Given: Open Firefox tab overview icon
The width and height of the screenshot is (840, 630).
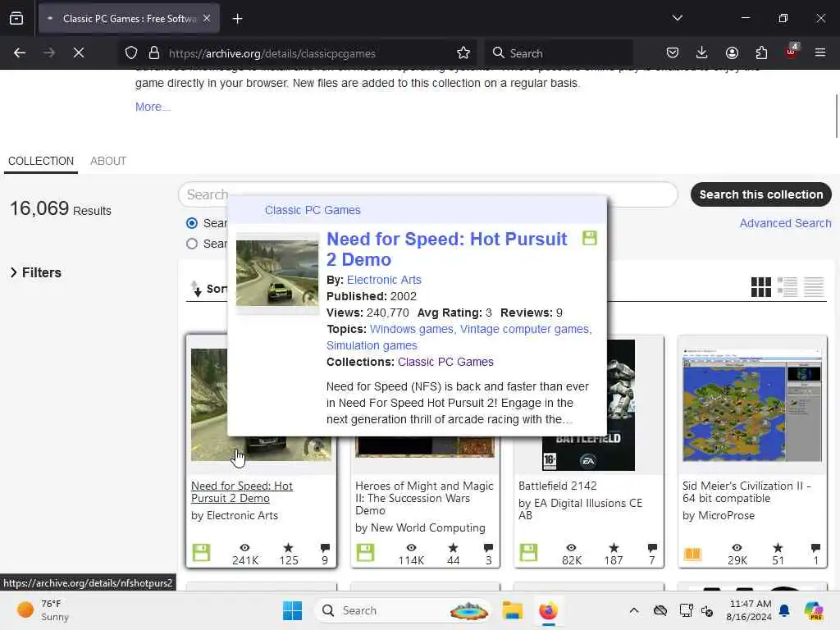Looking at the screenshot, I should tap(16, 19).
